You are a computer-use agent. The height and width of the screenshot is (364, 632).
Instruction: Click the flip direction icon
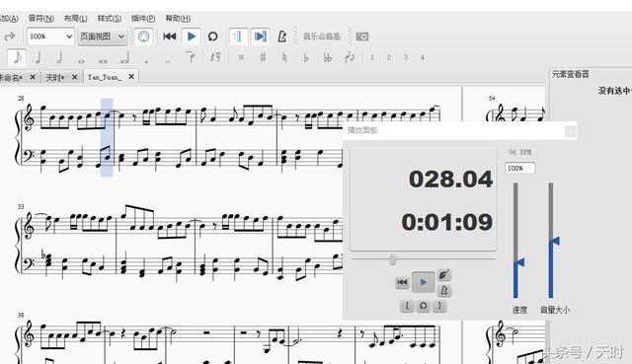pyautogui.click(x=350, y=57)
